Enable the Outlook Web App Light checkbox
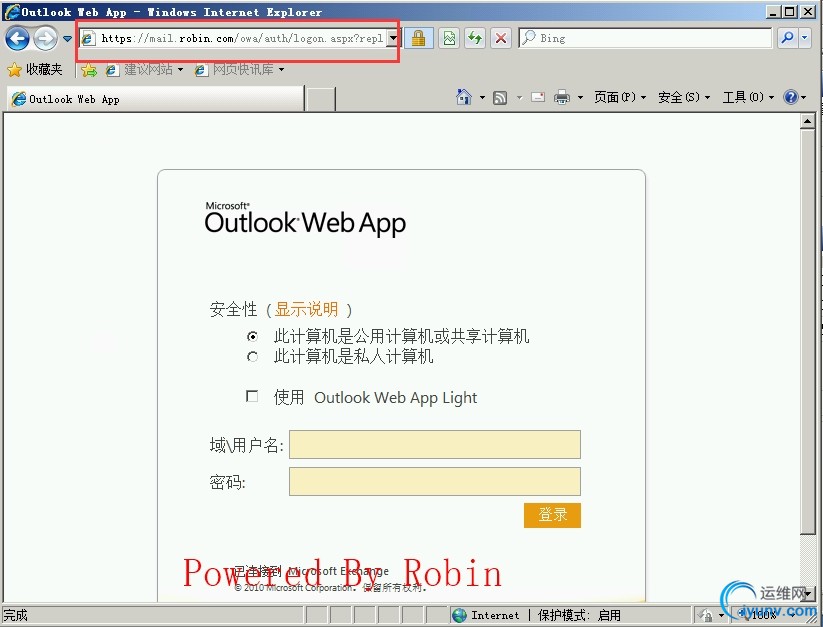The height and width of the screenshot is (627, 823). pyautogui.click(x=252, y=396)
